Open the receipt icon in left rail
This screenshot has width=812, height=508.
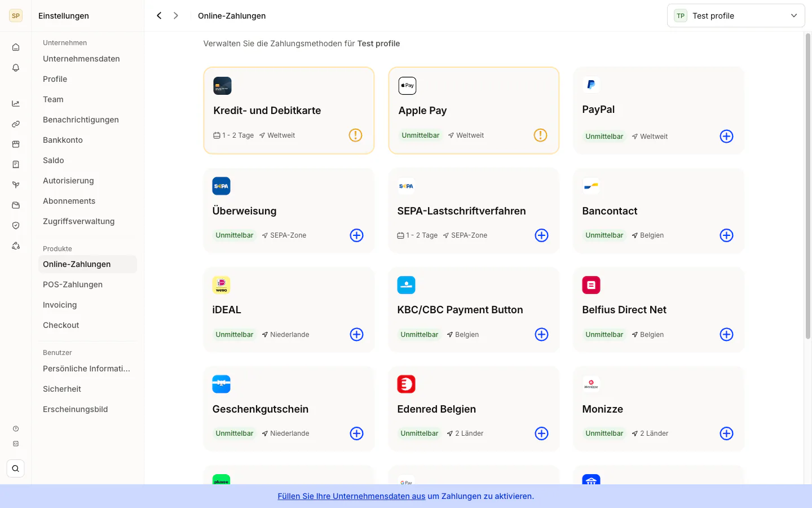point(16,165)
